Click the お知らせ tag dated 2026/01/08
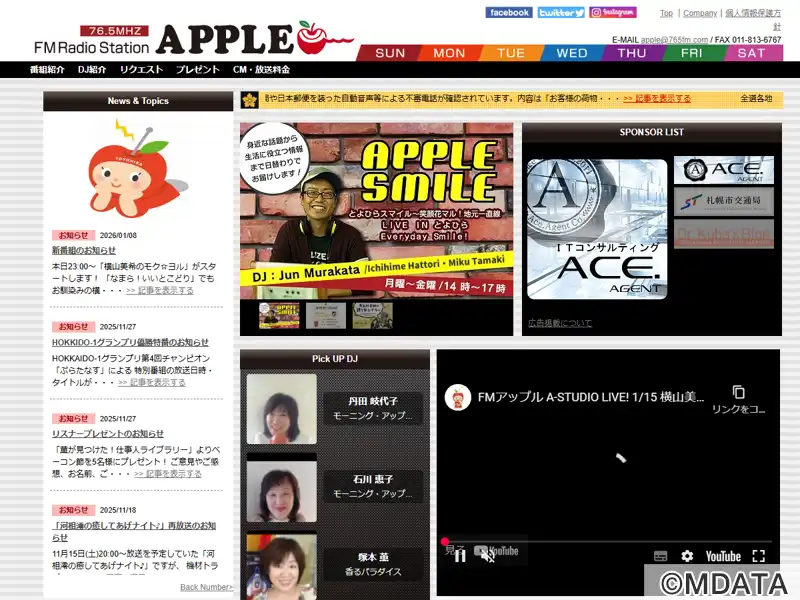The height and width of the screenshot is (600, 800). coord(73,235)
